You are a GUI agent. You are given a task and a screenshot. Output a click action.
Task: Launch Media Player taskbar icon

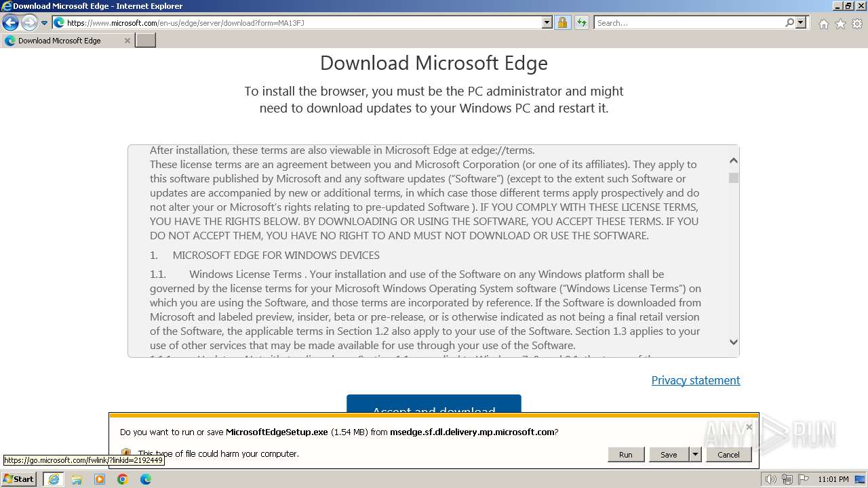[x=100, y=479]
